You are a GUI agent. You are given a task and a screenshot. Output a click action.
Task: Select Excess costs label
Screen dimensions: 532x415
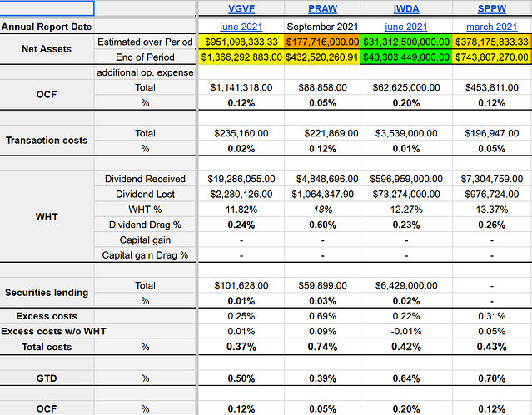pos(47,316)
